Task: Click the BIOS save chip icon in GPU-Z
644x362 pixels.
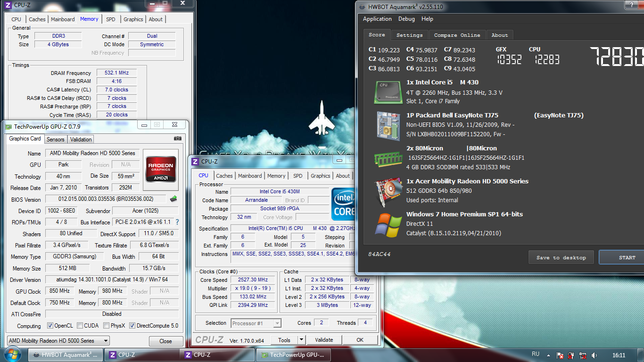Action: pyautogui.click(x=173, y=199)
